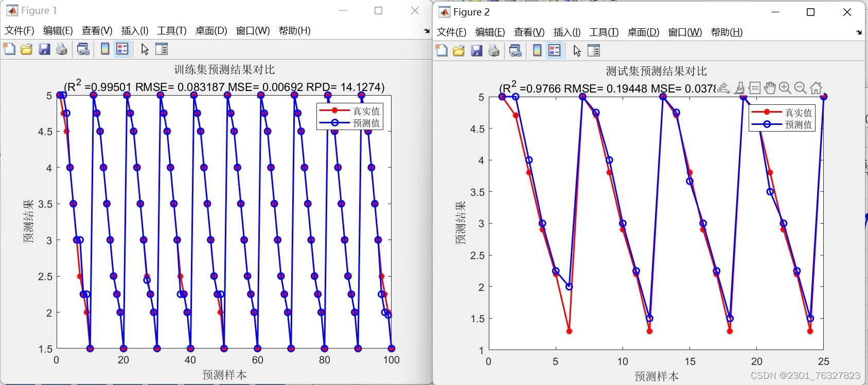Screen dimensions: 868x385
Task: Select x-axis label 预测样本 in Figure 1
Action: click(224, 375)
